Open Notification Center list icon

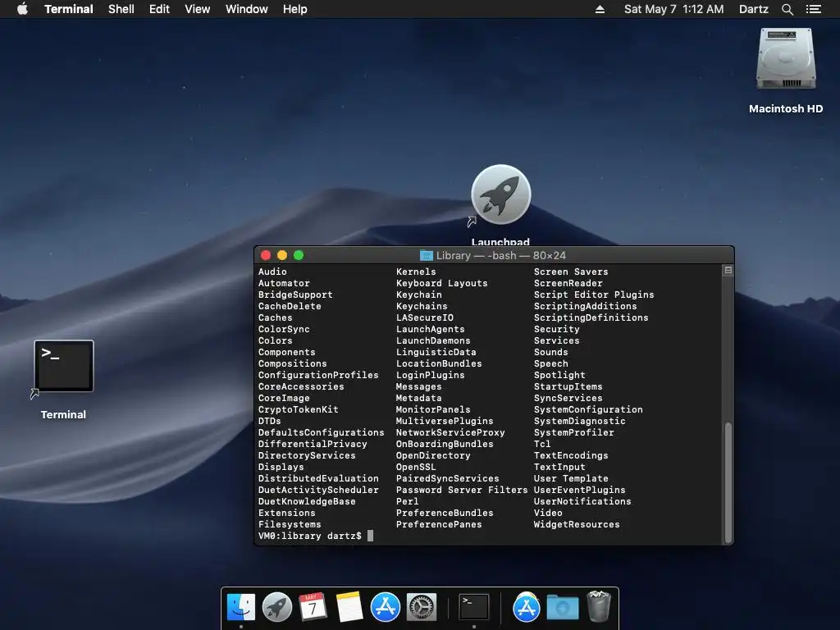[814, 9]
